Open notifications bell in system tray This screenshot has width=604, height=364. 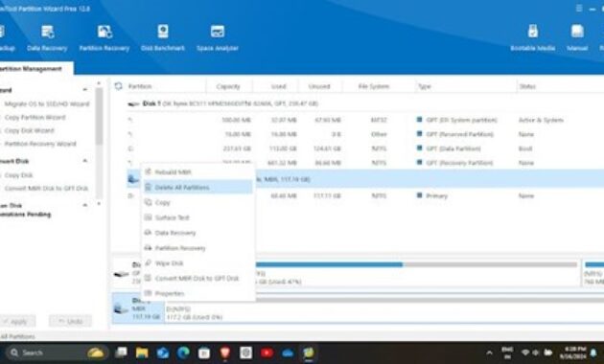click(x=593, y=353)
